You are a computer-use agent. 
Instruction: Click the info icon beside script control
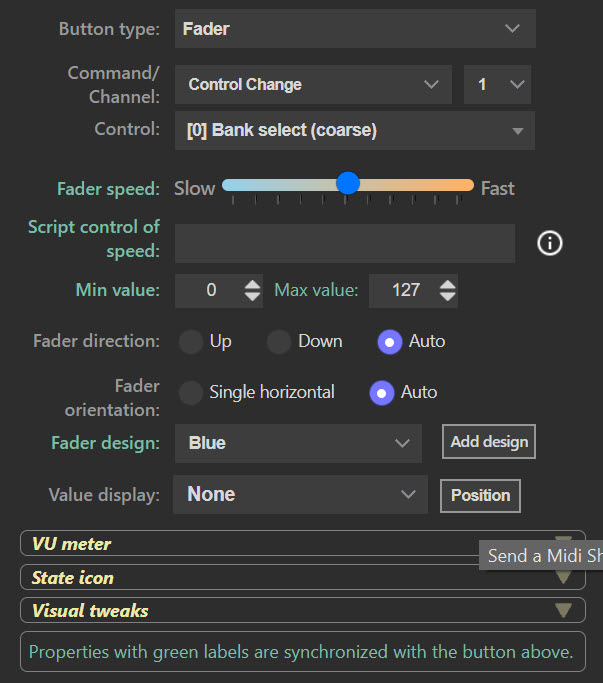pyautogui.click(x=550, y=243)
